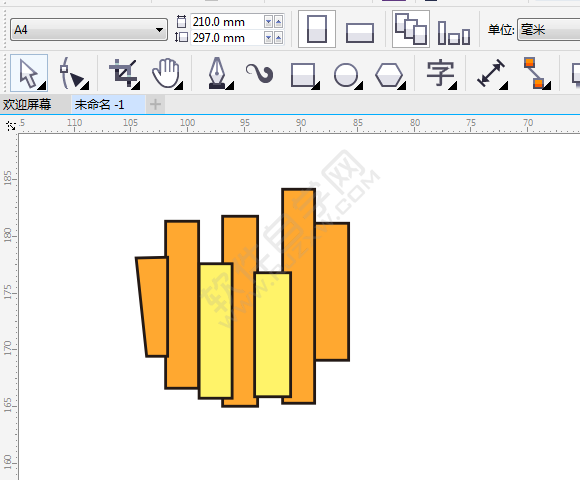Select the Connector tool

(x=536, y=73)
